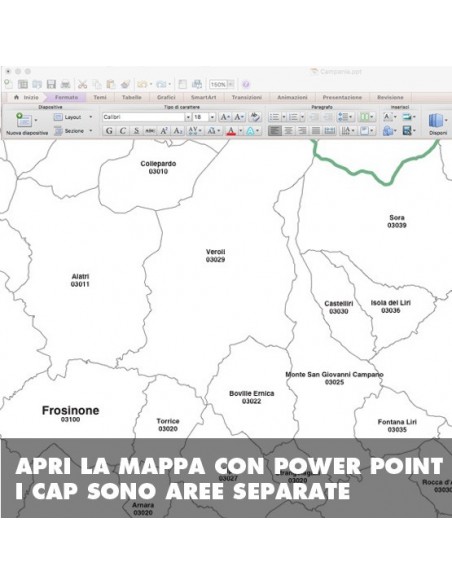Click the font size field showing 18

tap(201, 117)
